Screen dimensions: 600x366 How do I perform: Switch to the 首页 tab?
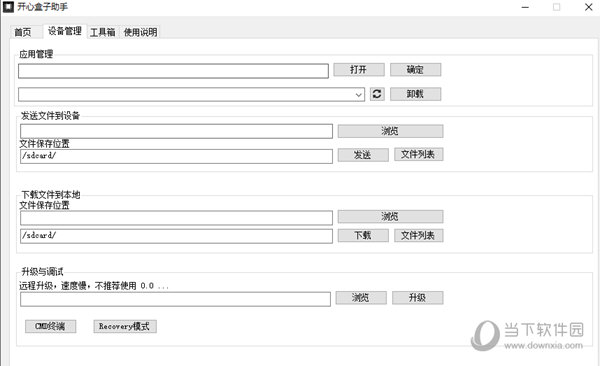(23, 32)
